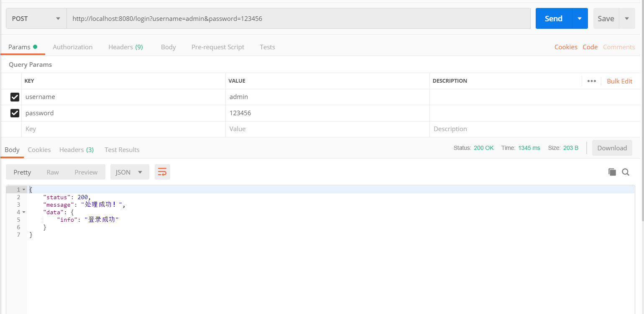Switch to the Authorization tab

tap(73, 47)
